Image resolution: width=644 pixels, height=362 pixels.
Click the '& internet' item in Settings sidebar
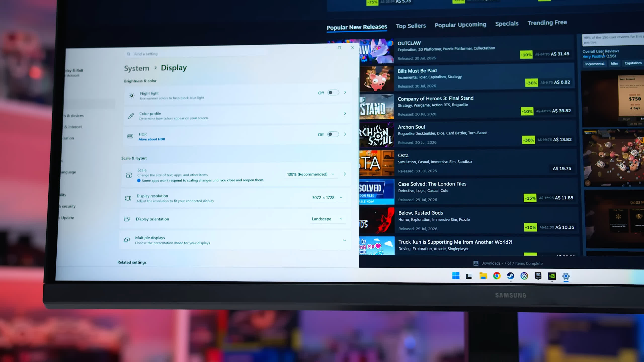[x=73, y=127]
